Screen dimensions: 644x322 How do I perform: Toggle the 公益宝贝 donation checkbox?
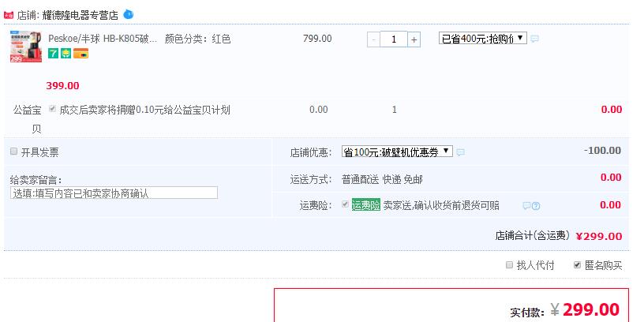click(52, 109)
